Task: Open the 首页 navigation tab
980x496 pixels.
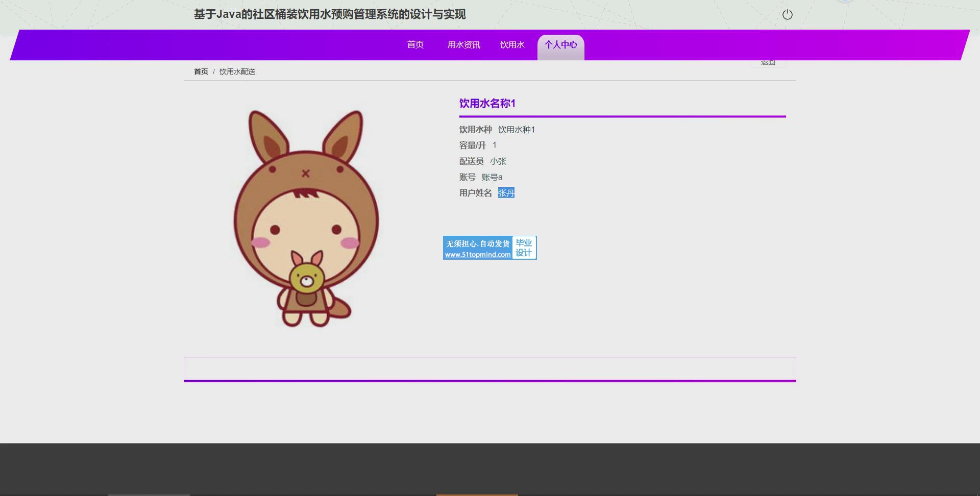Action: point(415,45)
